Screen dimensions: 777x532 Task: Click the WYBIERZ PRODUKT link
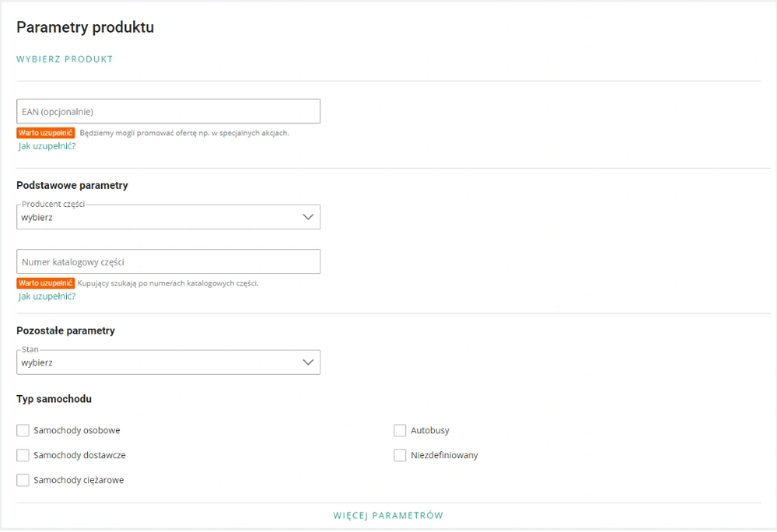[x=65, y=59]
